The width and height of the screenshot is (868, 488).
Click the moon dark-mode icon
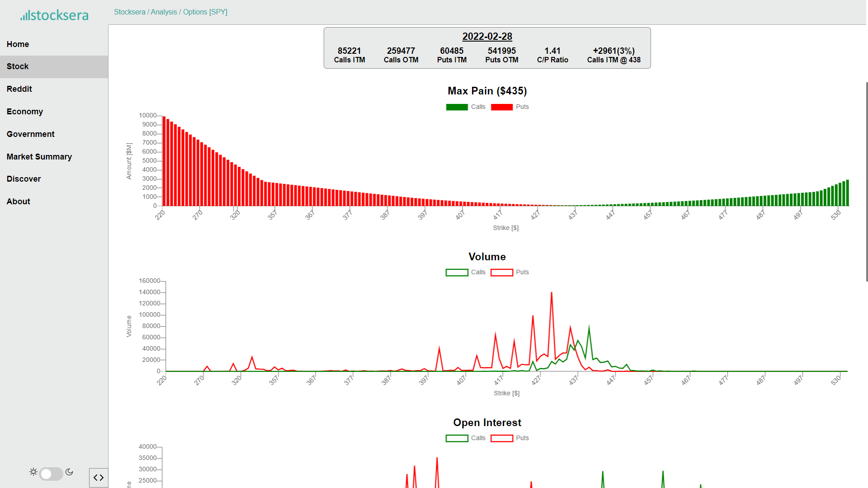click(x=69, y=472)
